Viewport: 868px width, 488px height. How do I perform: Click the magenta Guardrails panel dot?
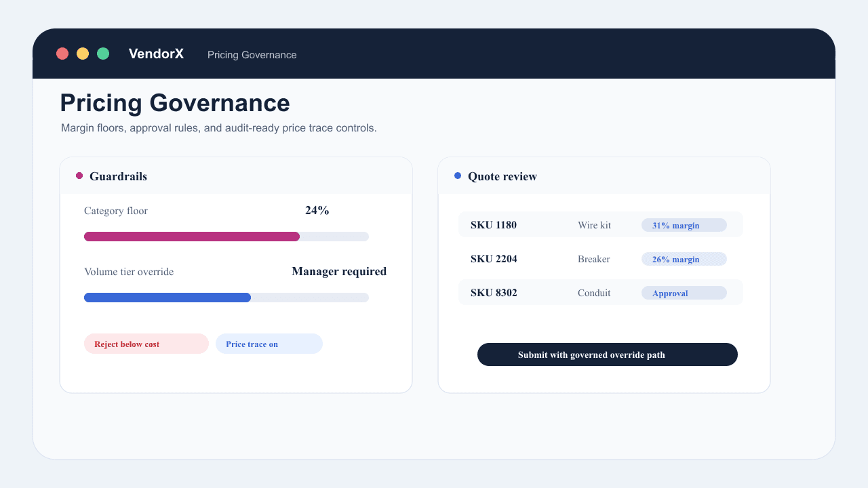(79, 176)
